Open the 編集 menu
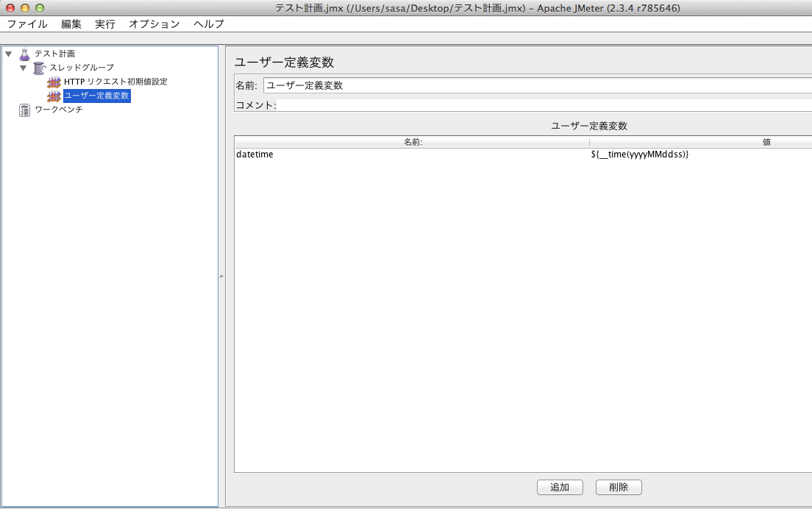The width and height of the screenshot is (812, 509). (71, 24)
